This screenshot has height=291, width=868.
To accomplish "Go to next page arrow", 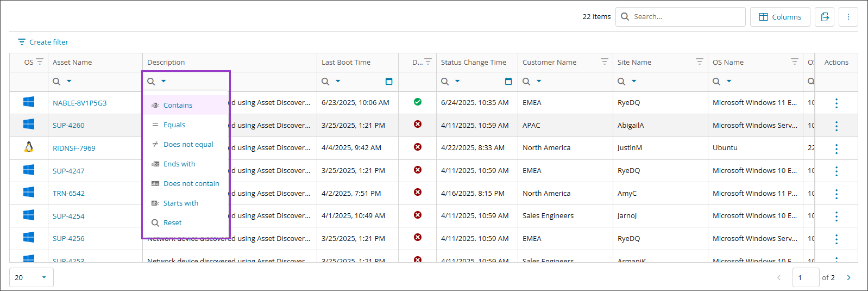I will pos(848,277).
